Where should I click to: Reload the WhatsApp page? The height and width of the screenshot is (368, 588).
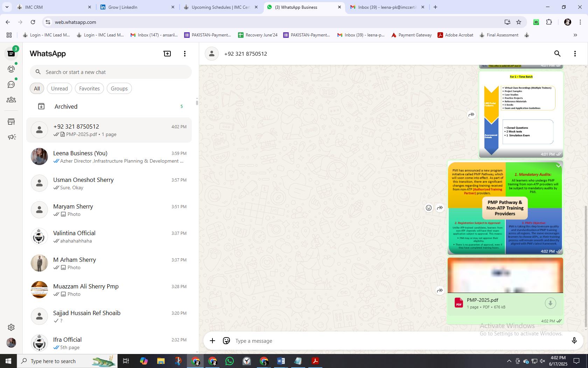(x=33, y=22)
